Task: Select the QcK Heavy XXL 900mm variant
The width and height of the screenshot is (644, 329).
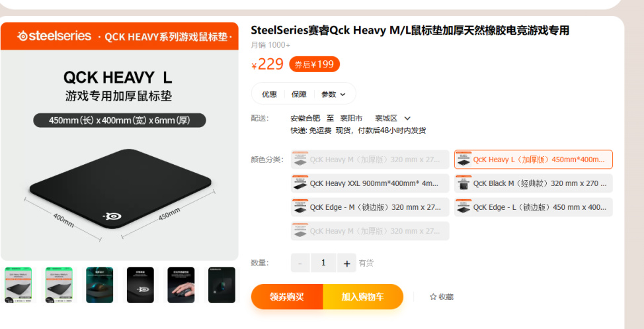Action: click(x=370, y=183)
